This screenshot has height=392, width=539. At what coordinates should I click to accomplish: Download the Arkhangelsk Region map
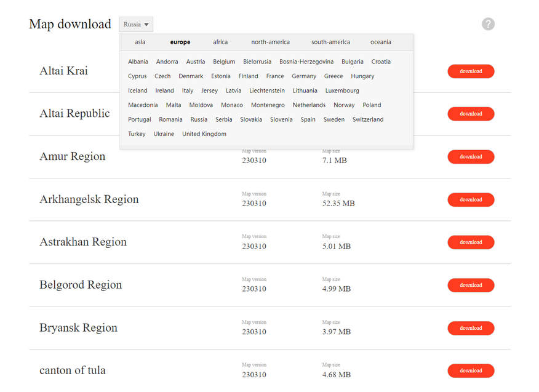pos(471,200)
